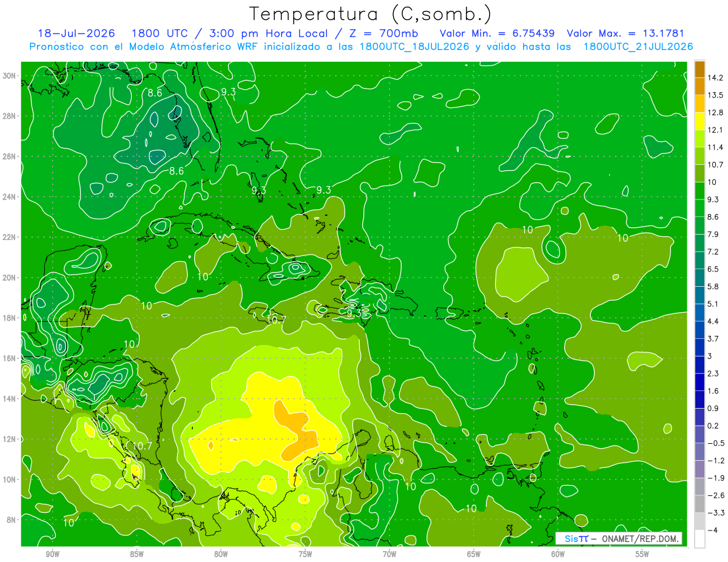728x562 pixels.
Task: Click the -2.6 value on the color legend
Action: click(715, 495)
